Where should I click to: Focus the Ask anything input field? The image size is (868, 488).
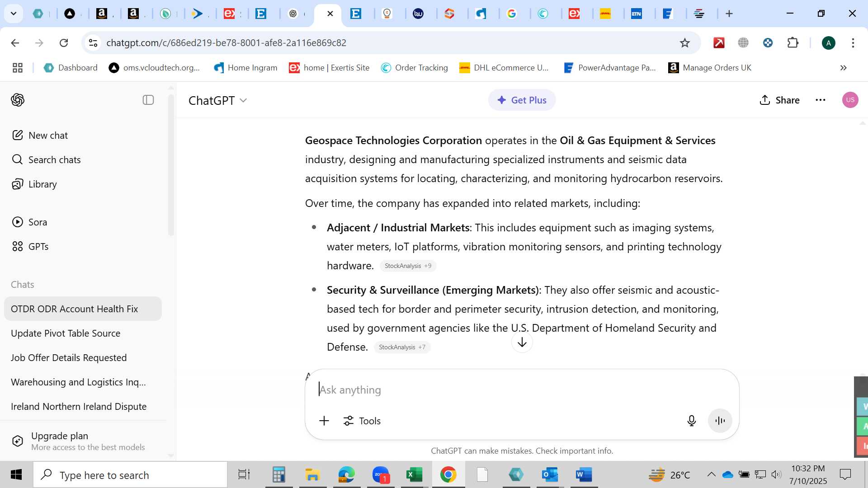[522, 389]
